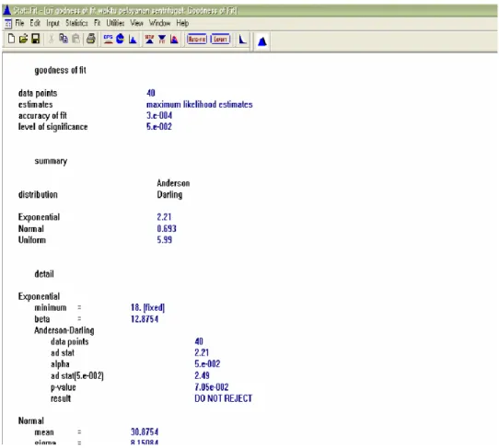
Task: Click the Auto-Fit button
Action: 197,40
